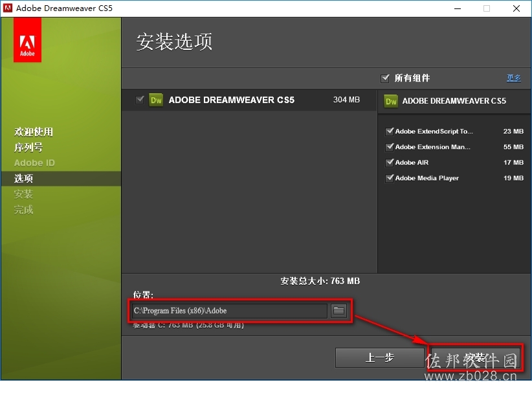Image resolution: width=532 pixels, height=395 pixels.
Task: Click the install location path field
Action: point(230,311)
